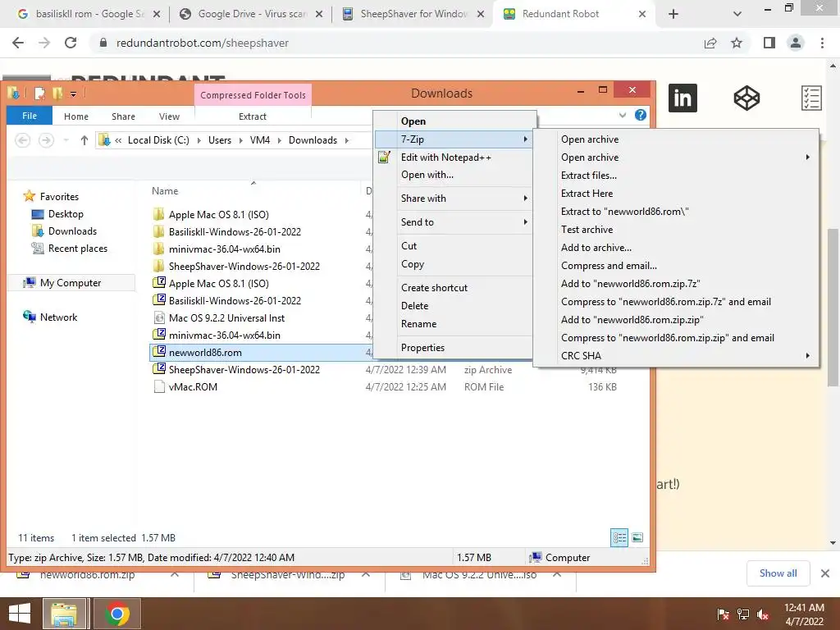The width and height of the screenshot is (840, 630).
Task: Click the LinkedIn icon on webpage
Action: pos(682,98)
